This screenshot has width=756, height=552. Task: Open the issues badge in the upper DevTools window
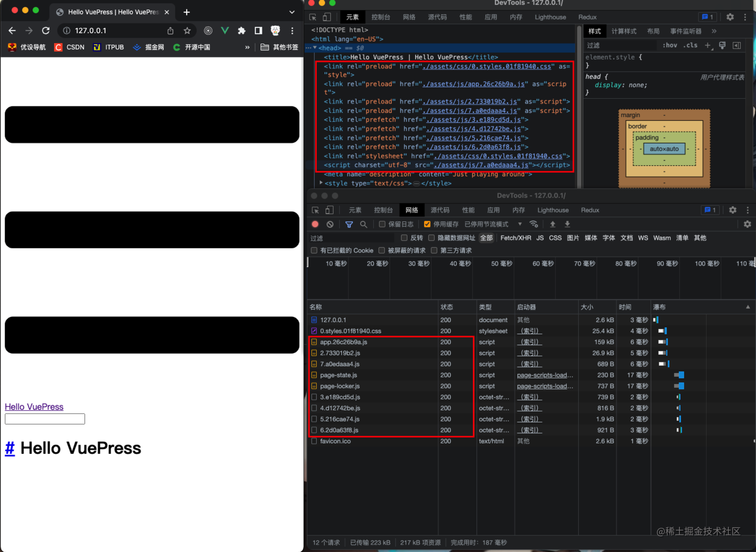pos(708,17)
